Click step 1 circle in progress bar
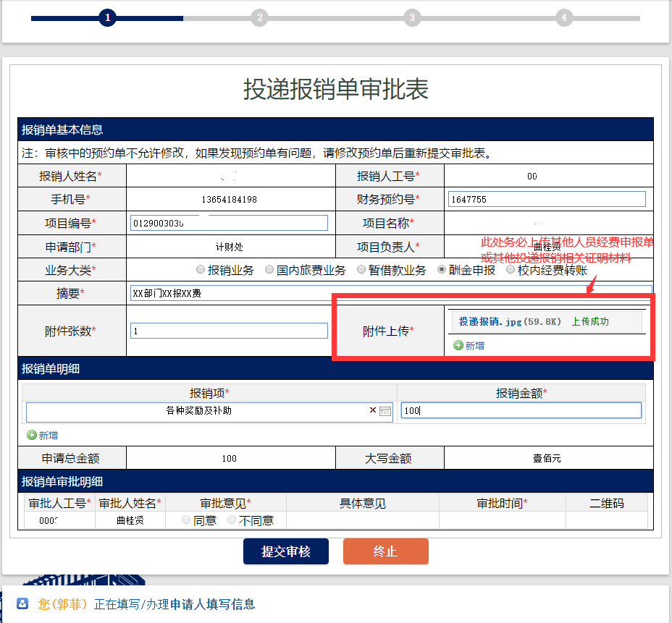This screenshot has height=623, width=672. (107, 17)
